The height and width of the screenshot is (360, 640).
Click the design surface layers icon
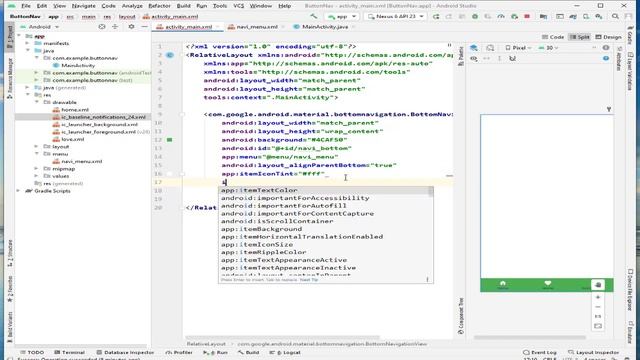[473, 48]
